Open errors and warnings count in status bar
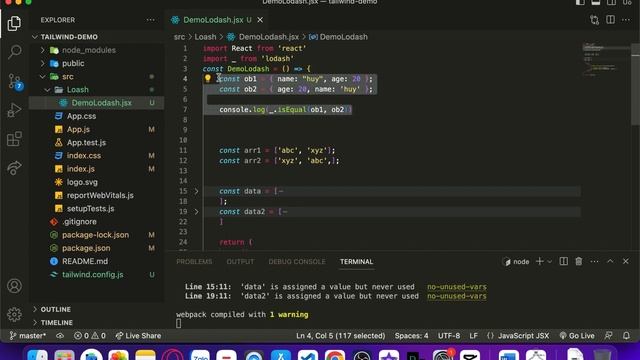The height and width of the screenshot is (360, 640). (89, 336)
